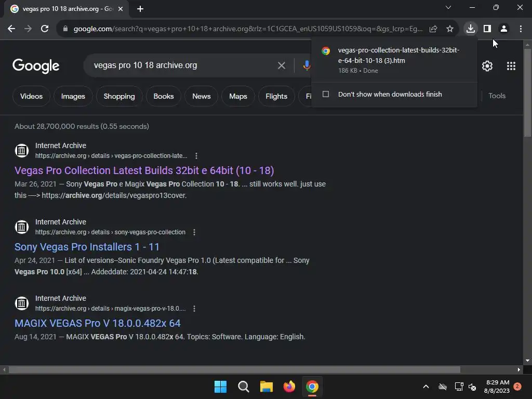The image size is (532, 399).
Task: Open the notification count badge
Action: (x=517, y=387)
